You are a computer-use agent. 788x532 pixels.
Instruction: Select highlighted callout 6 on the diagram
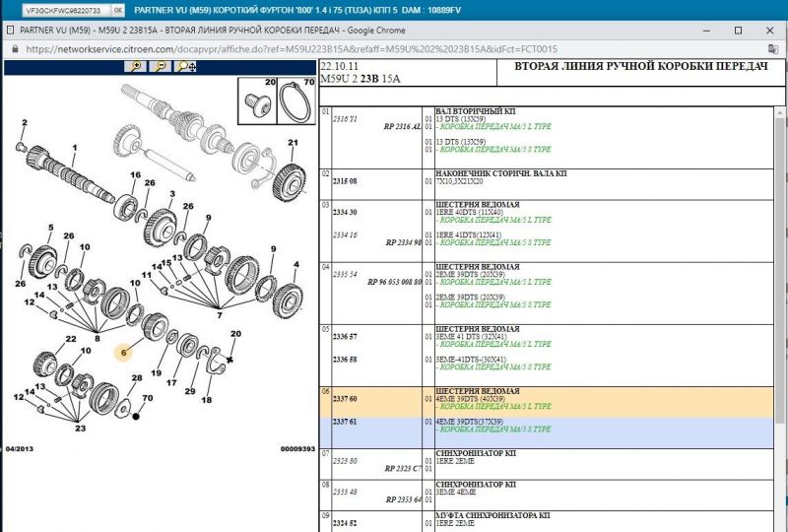(124, 352)
